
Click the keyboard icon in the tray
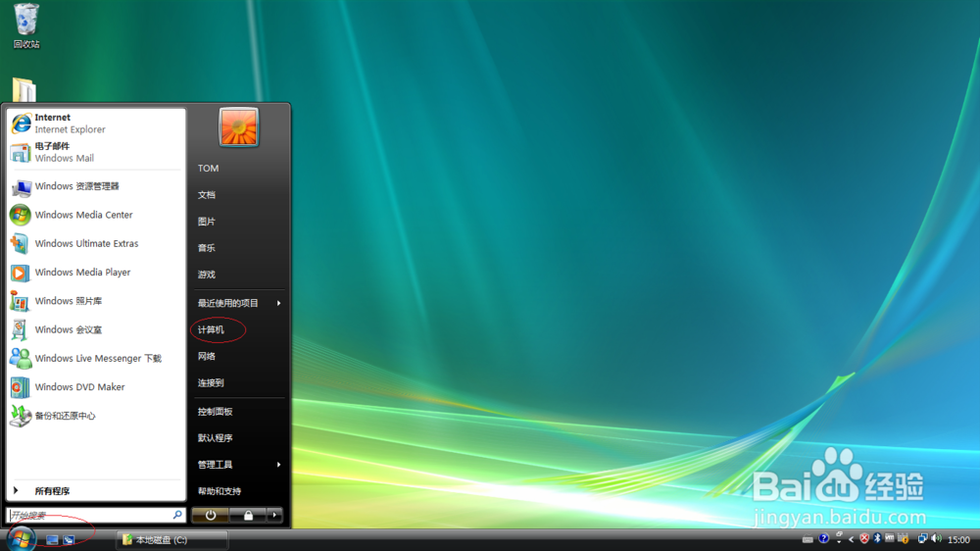click(808, 539)
